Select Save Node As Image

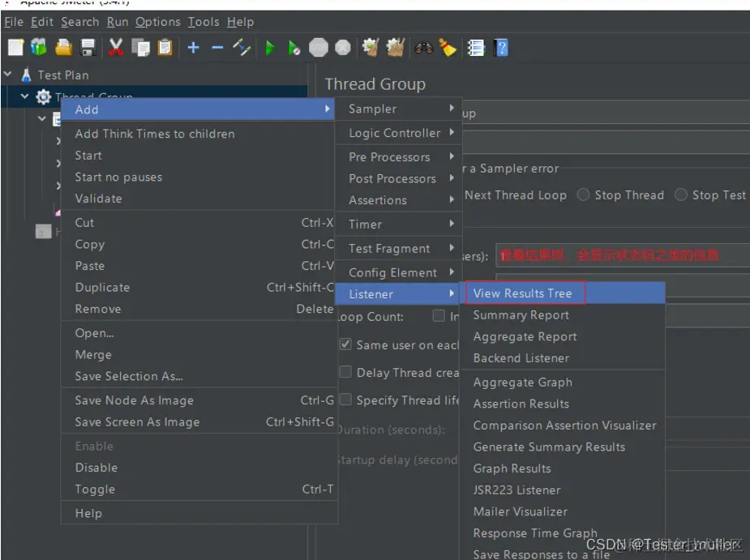(x=199, y=400)
